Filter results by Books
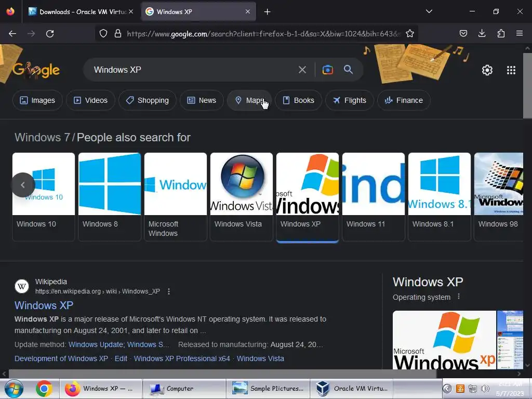Image resolution: width=532 pixels, height=399 pixels. point(298,100)
